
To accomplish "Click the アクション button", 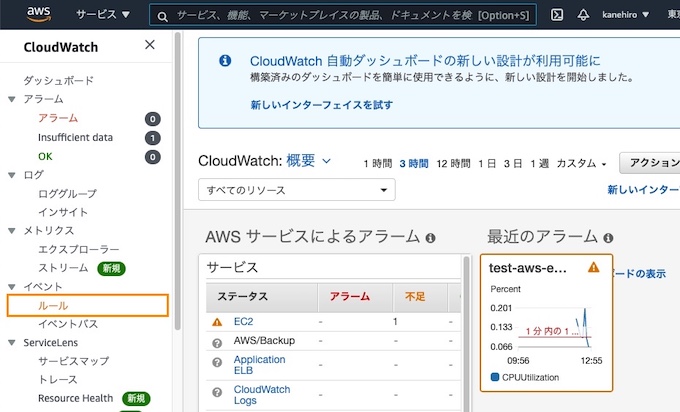I will [650, 163].
